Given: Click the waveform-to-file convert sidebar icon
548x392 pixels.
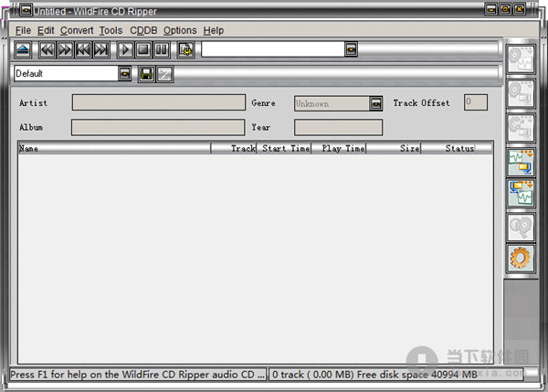Looking at the screenshot, I should [521, 162].
